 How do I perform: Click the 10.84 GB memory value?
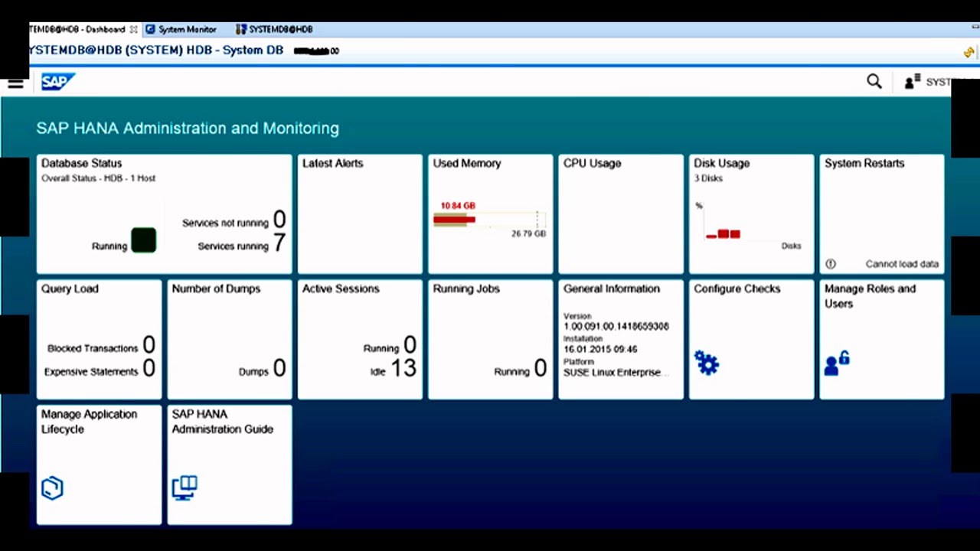tap(458, 206)
